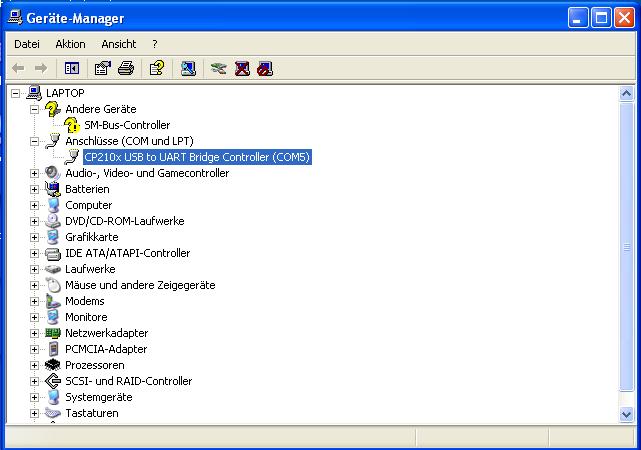Open the ? help menu
The image size is (641, 450).
[155, 44]
